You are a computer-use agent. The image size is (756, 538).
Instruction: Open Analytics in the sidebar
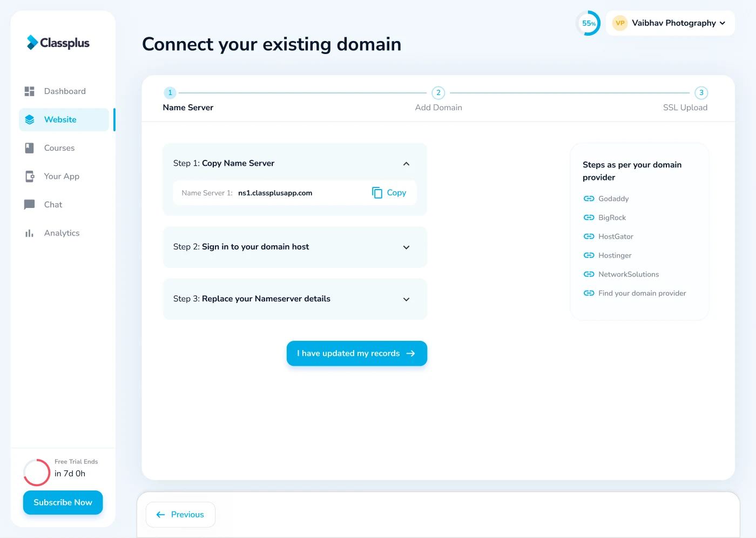[x=64, y=233]
